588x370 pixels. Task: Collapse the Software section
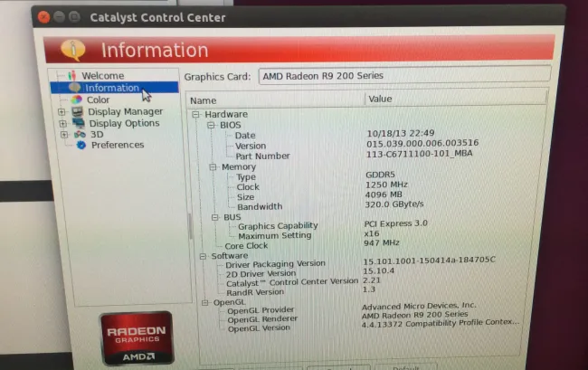[x=203, y=256]
